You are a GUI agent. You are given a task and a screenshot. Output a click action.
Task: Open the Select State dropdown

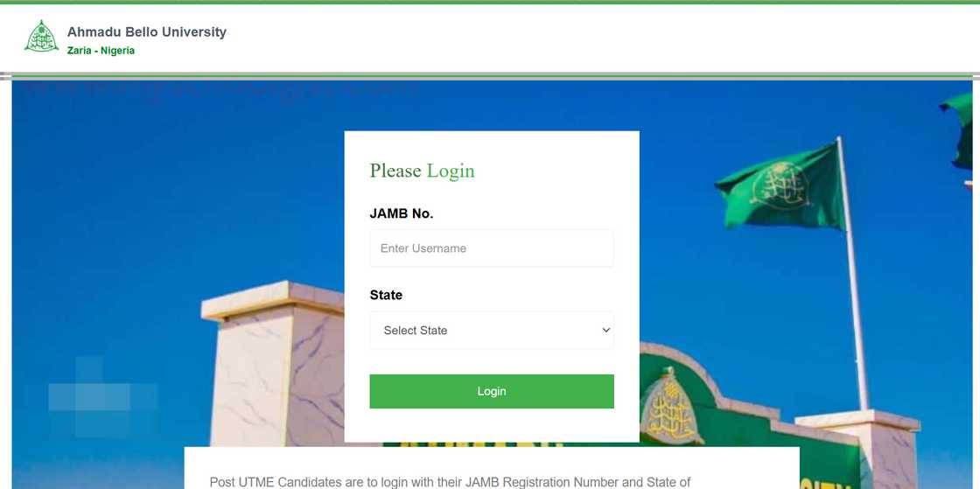tap(491, 331)
